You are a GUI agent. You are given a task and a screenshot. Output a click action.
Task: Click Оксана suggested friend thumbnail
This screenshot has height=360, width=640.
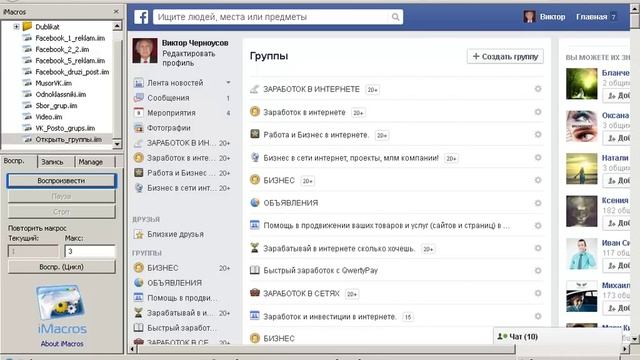(x=581, y=126)
